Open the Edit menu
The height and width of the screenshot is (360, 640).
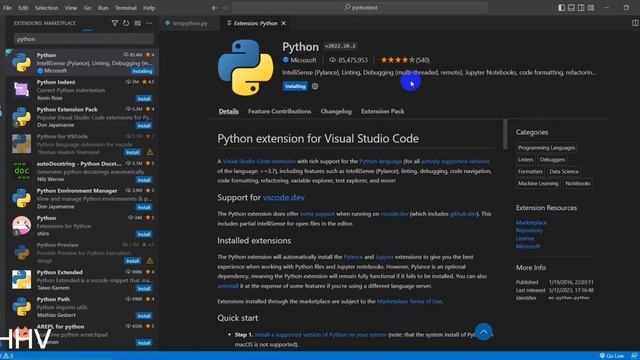point(23,8)
